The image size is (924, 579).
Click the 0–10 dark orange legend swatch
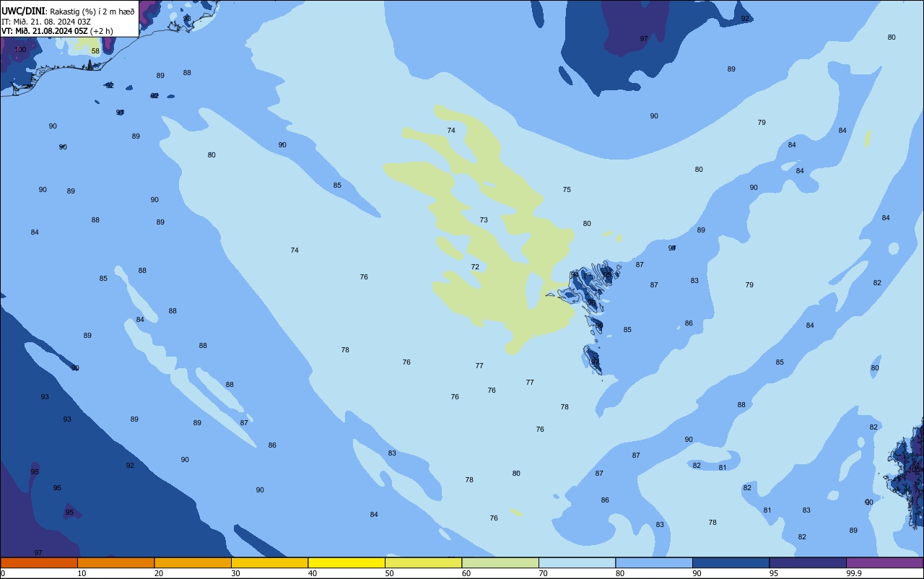coord(39,562)
